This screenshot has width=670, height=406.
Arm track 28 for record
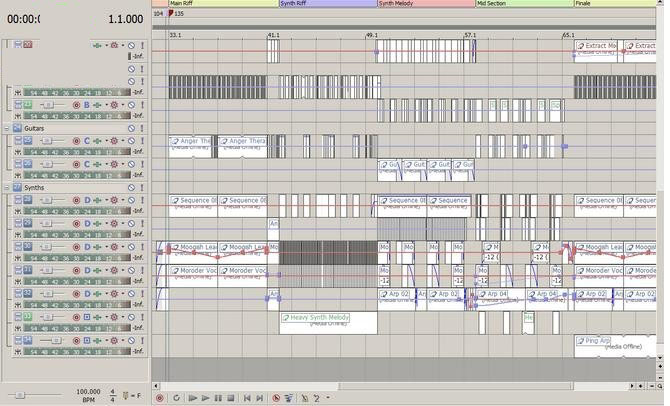point(76,200)
